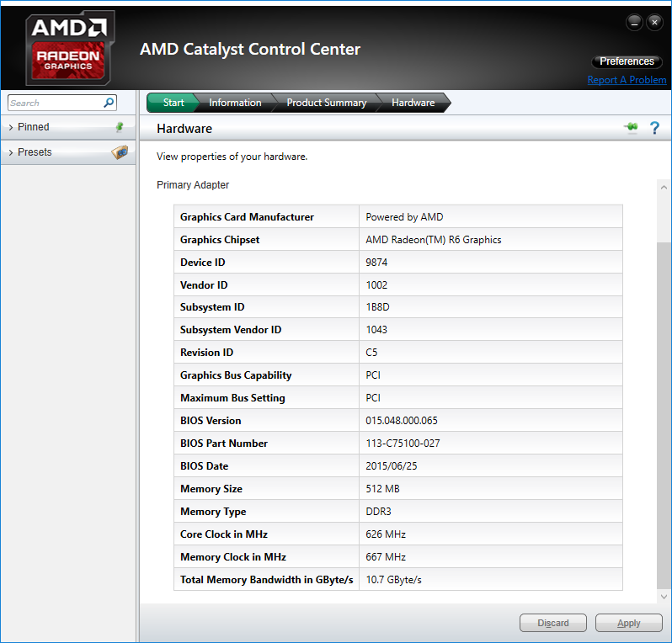Select the Information breadcrumb

235,103
